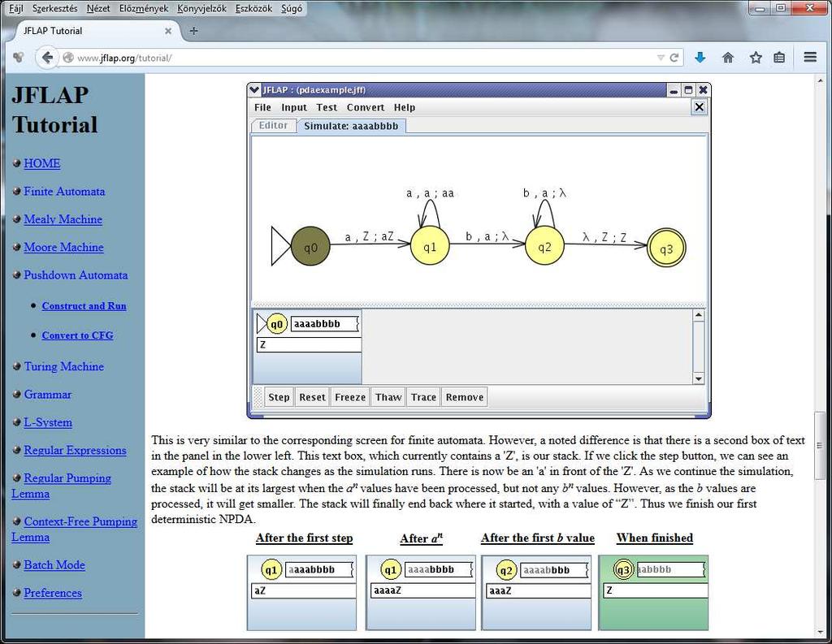Click scroll down arrow in configuration pane
Screen dimensions: 832x644
[x=698, y=378]
